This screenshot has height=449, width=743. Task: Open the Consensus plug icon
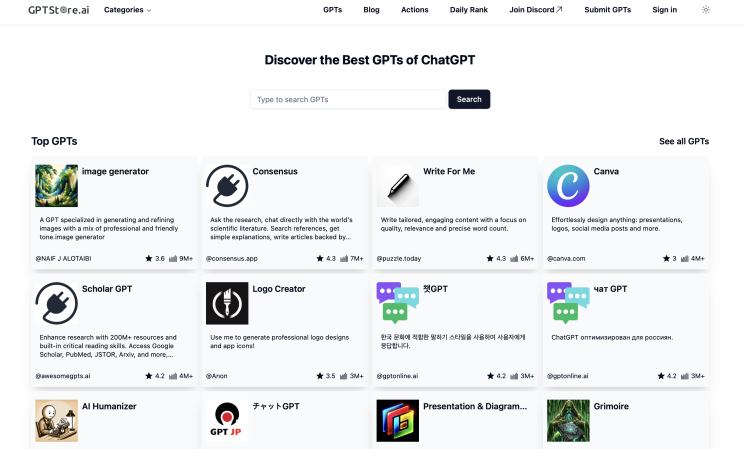tap(227, 186)
